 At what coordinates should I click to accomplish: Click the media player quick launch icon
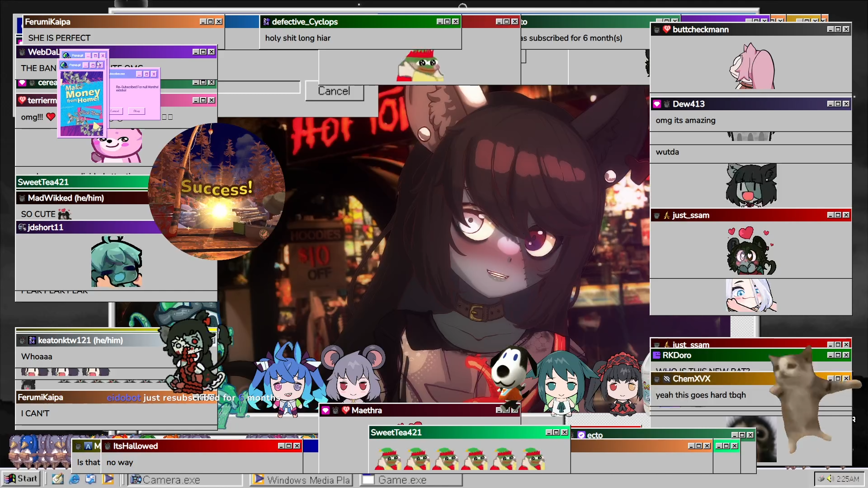coord(108,479)
